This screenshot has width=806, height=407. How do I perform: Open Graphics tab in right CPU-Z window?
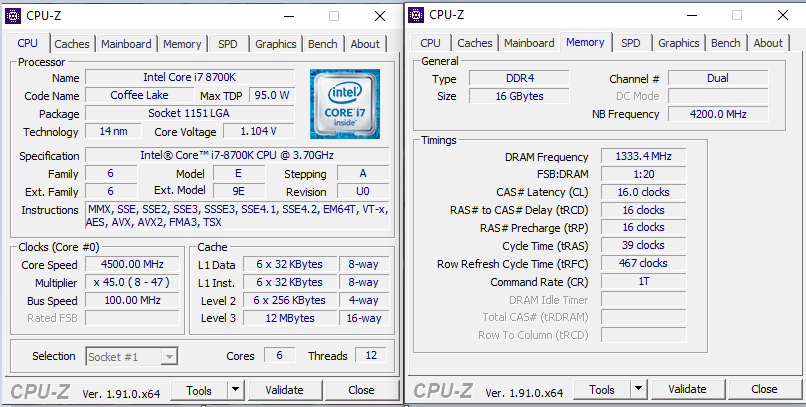(x=679, y=43)
